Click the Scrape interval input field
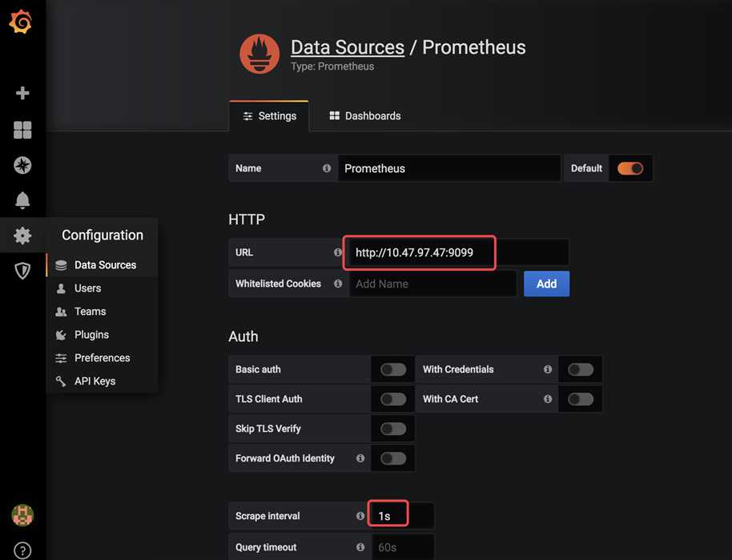Viewport: 732px width, 560px height. click(x=402, y=516)
